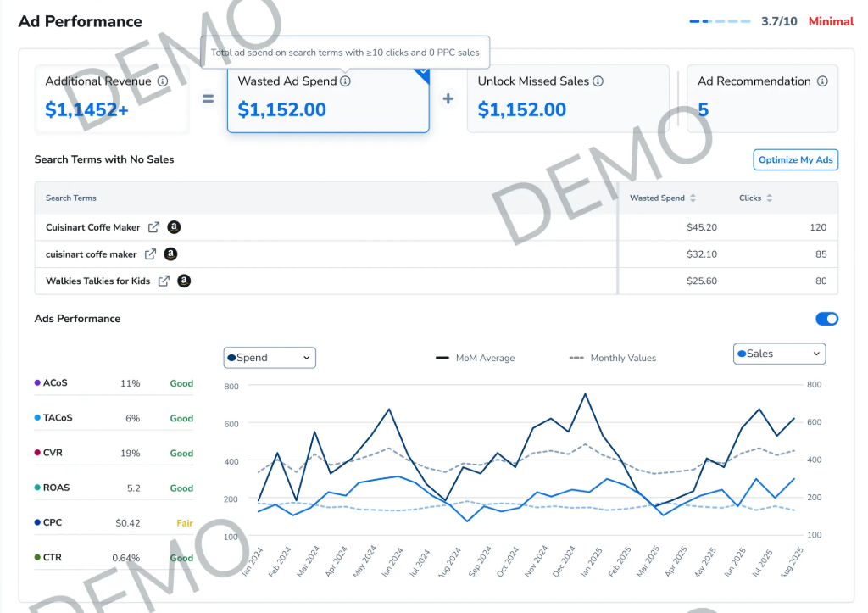Click the Search Terms column header
This screenshot has height=613, width=868.
pos(71,198)
